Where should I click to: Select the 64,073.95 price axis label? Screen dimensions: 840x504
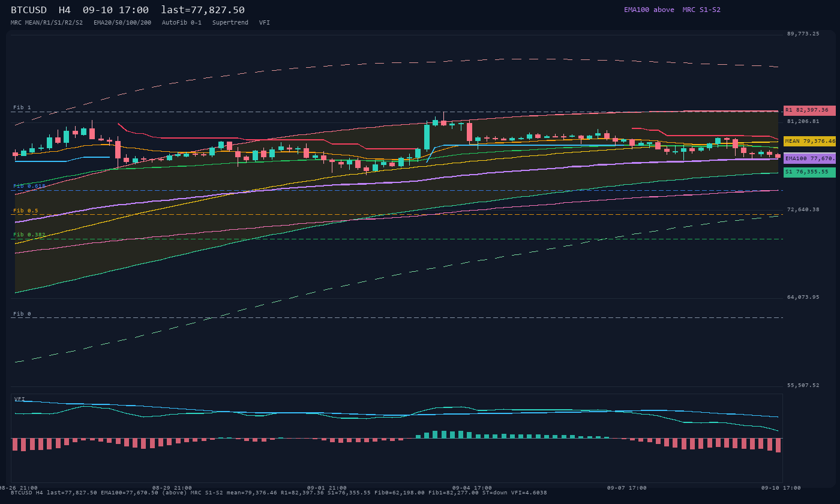click(x=803, y=297)
